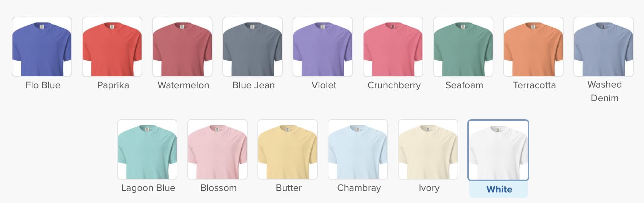The height and width of the screenshot is (203, 644).
Task: Click the Lagoon Blue text label
Action: (148, 188)
